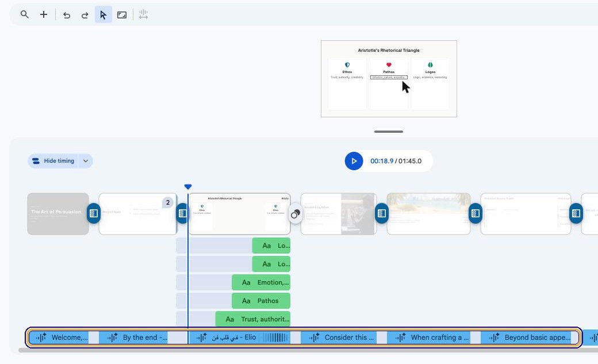Select the beach image scene thumbnail
This screenshot has width=598, height=364.
(429, 214)
